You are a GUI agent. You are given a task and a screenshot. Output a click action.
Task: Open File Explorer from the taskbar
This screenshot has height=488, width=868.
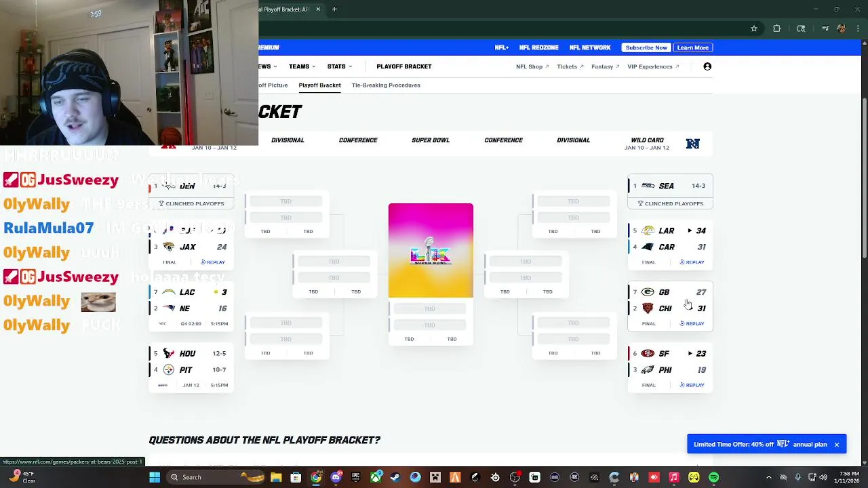(x=276, y=477)
